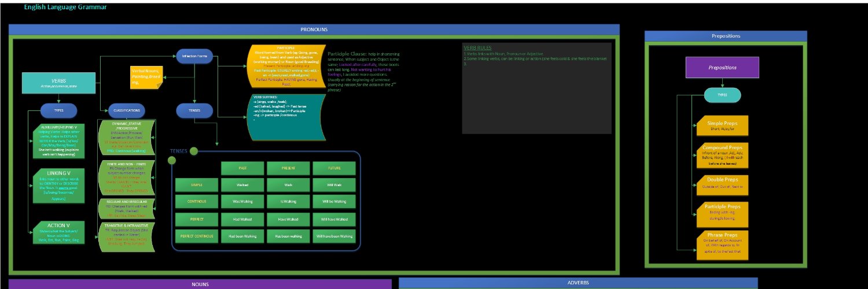Click the CONTINOUS row header cell
The height and width of the screenshot is (289, 868).
pos(197,202)
